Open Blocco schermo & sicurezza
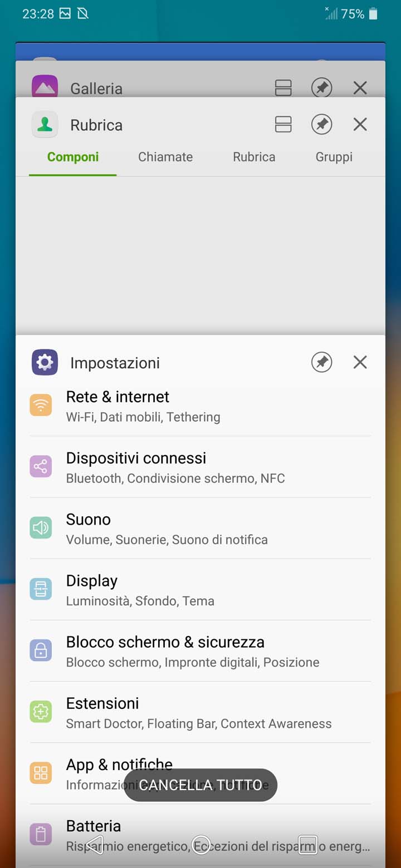 click(x=200, y=650)
